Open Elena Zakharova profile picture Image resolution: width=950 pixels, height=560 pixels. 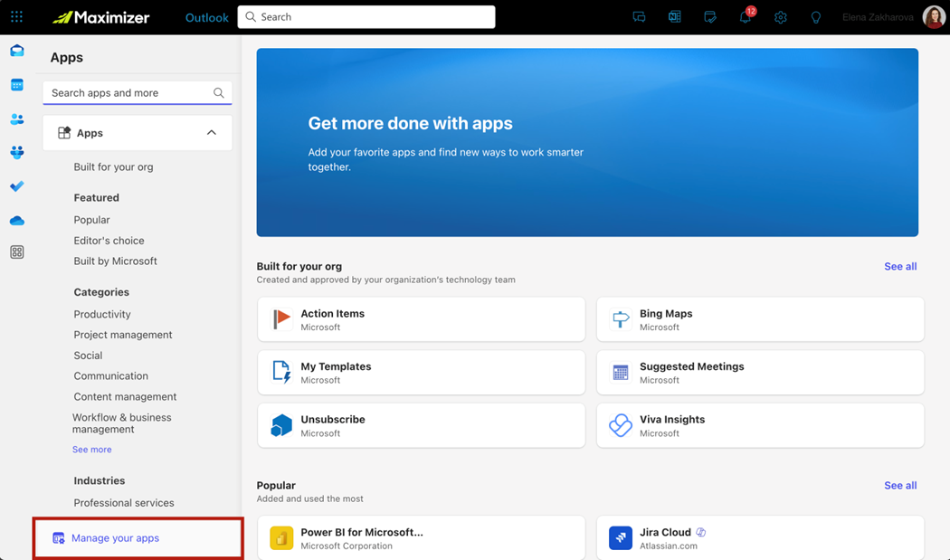(x=934, y=17)
